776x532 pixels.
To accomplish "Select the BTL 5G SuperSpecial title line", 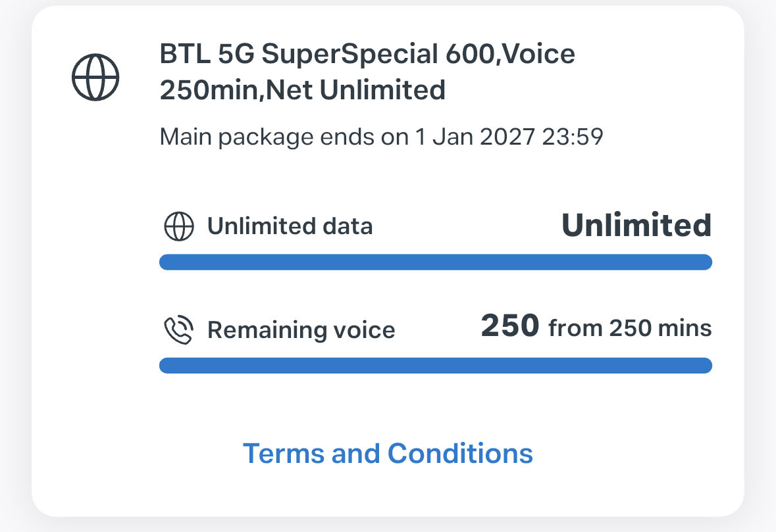I will (367, 54).
